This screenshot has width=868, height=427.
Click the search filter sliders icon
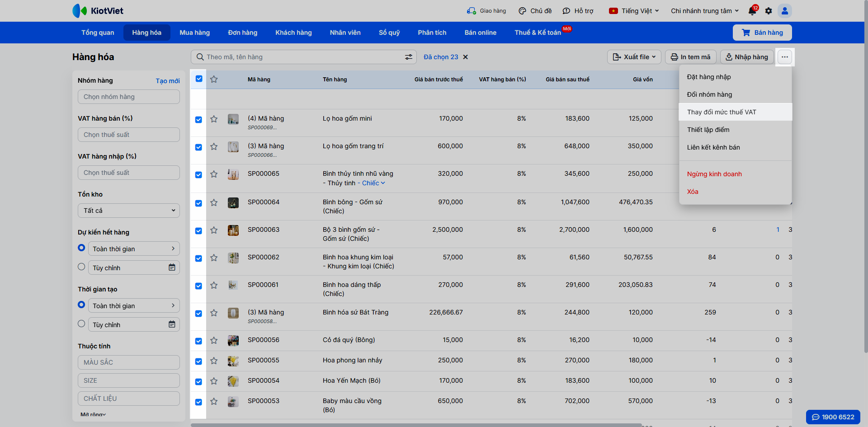pos(408,57)
